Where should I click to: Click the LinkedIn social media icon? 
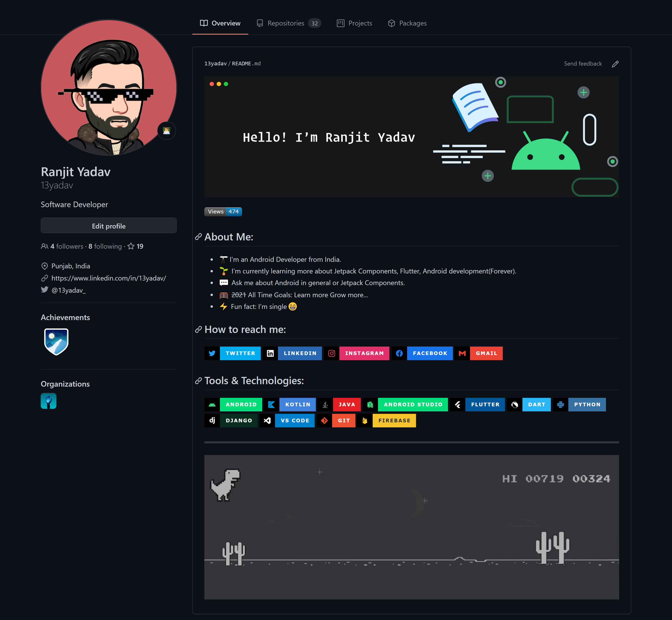[x=270, y=353]
